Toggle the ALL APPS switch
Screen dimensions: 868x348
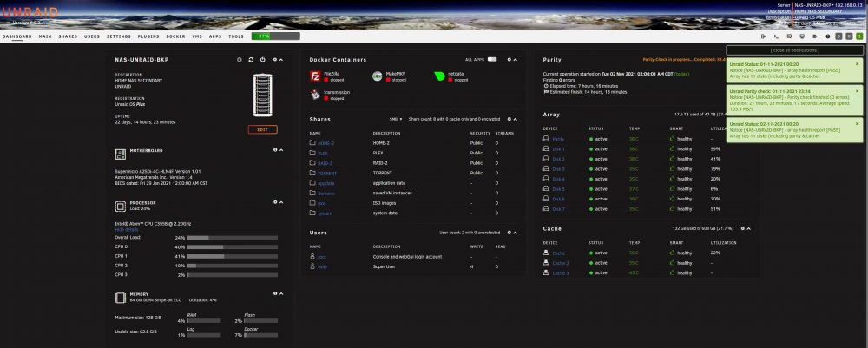pos(492,60)
